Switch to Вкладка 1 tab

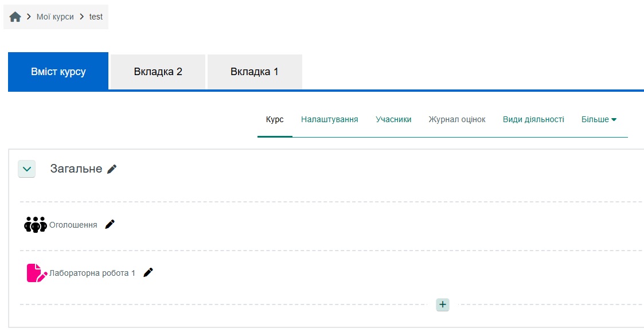tap(255, 72)
